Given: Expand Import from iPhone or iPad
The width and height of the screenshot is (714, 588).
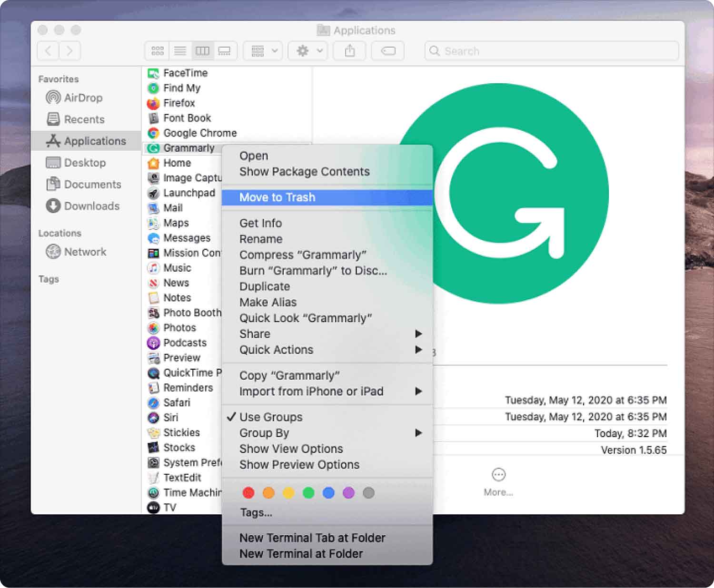Looking at the screenshot, I should coord(327,392).
